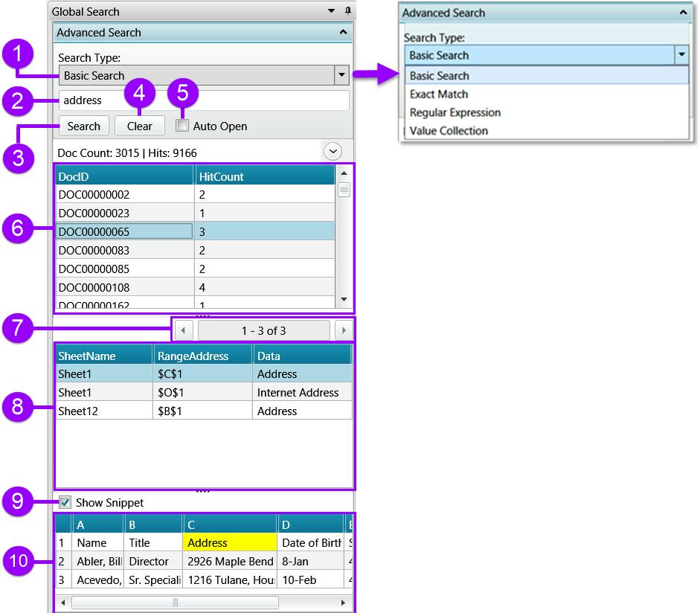The image size is (700, 613).
Task: Choose Basic Search from the open list
Action: pyautogui.click(x=547, y=75)
